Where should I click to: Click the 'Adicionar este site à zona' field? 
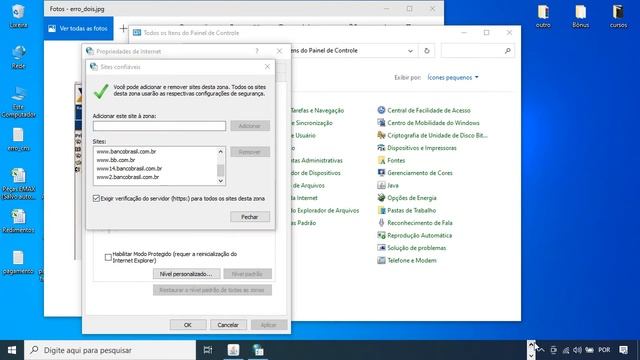pos(159,126)
